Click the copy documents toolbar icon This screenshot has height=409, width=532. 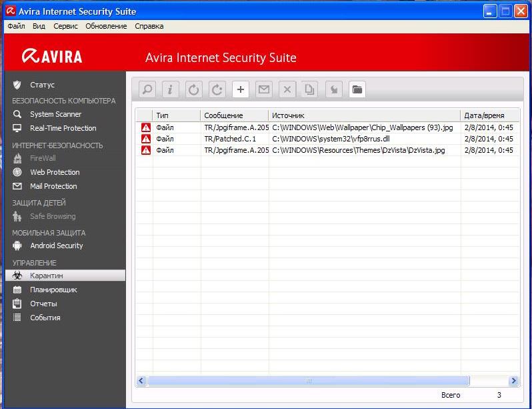pyautogui.click(x=311, y=89)
